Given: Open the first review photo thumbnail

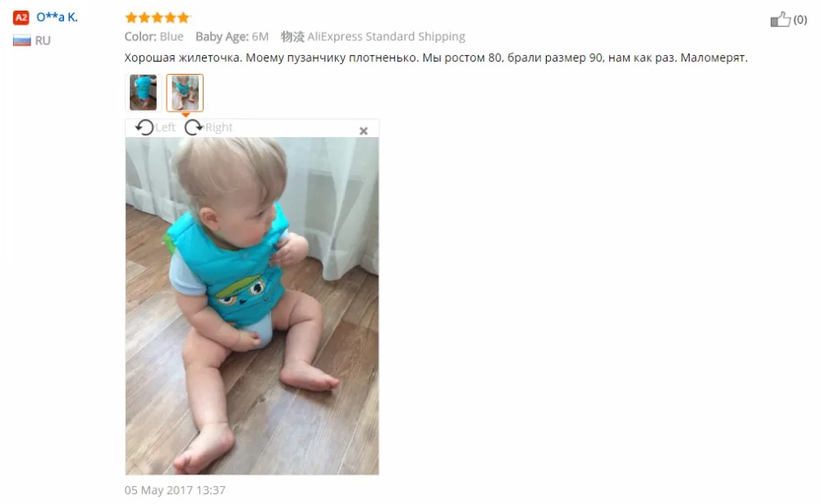Looking at the screenshot, I should coord(143,93).
